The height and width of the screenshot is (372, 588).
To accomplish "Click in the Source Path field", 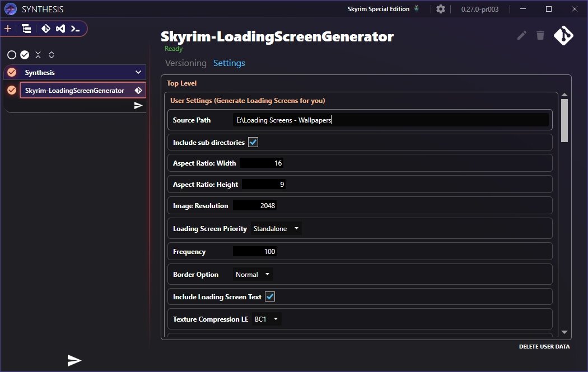I will coord(391,120).
